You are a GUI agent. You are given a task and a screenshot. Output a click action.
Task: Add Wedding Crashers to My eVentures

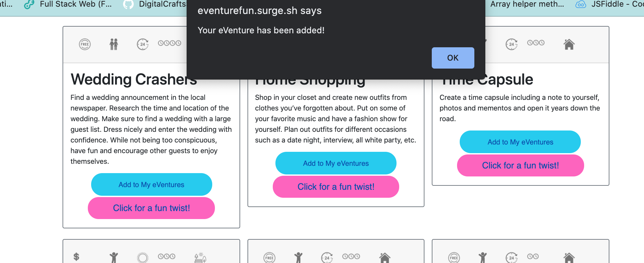151,184
